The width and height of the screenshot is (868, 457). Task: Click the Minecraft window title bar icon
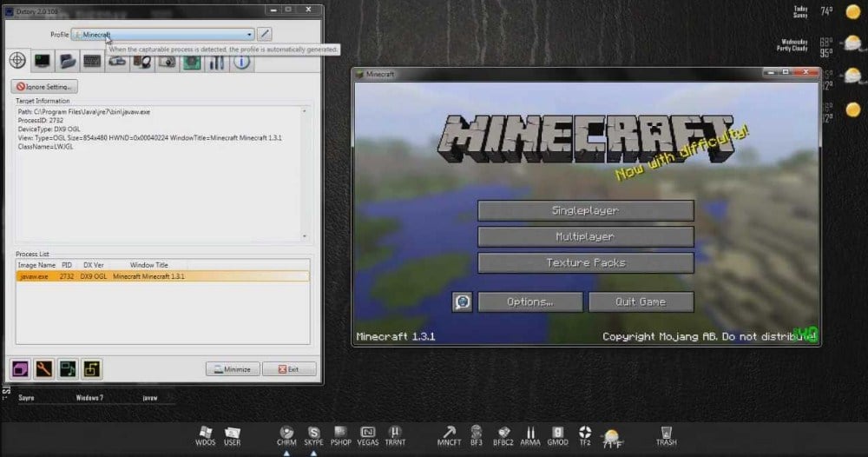tap(359, 74)
